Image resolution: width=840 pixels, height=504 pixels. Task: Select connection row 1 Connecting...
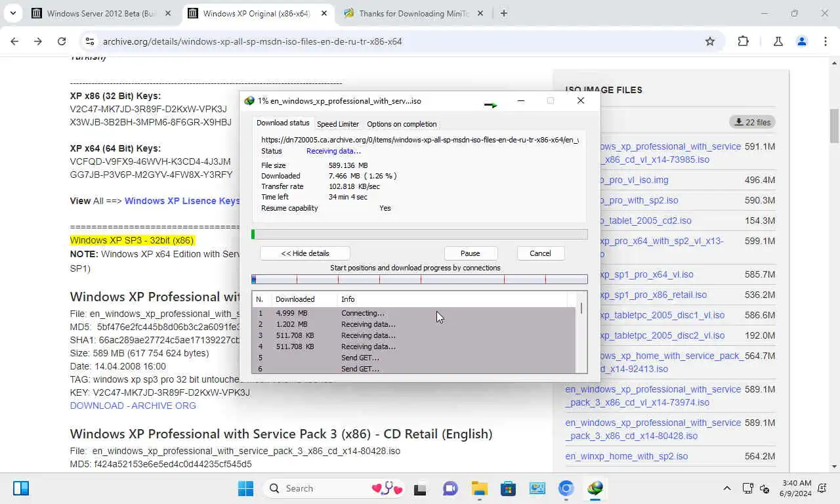(x=413, y=313)
